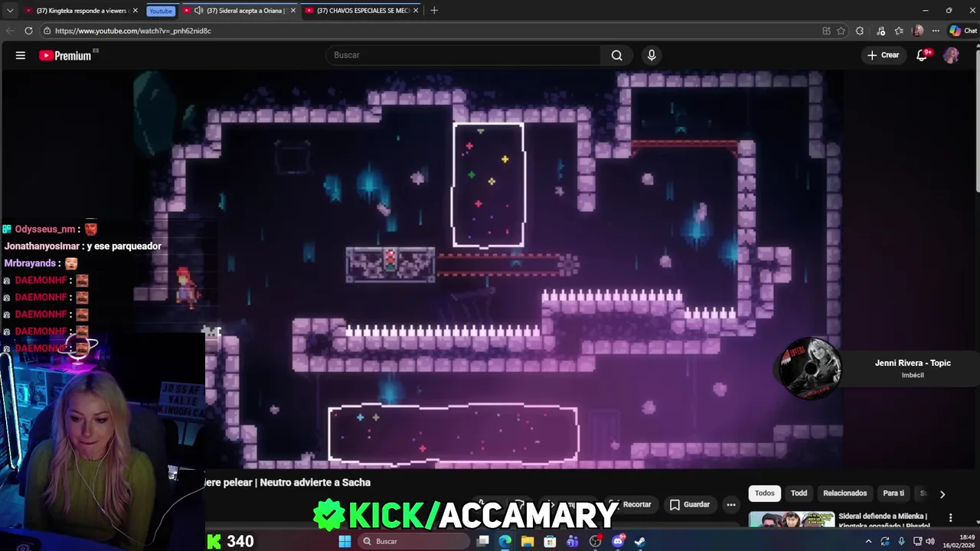The image size is (980, 551).
Task: Open the favorites list icon
Action: pyautogui.click(x=899, y=31)
